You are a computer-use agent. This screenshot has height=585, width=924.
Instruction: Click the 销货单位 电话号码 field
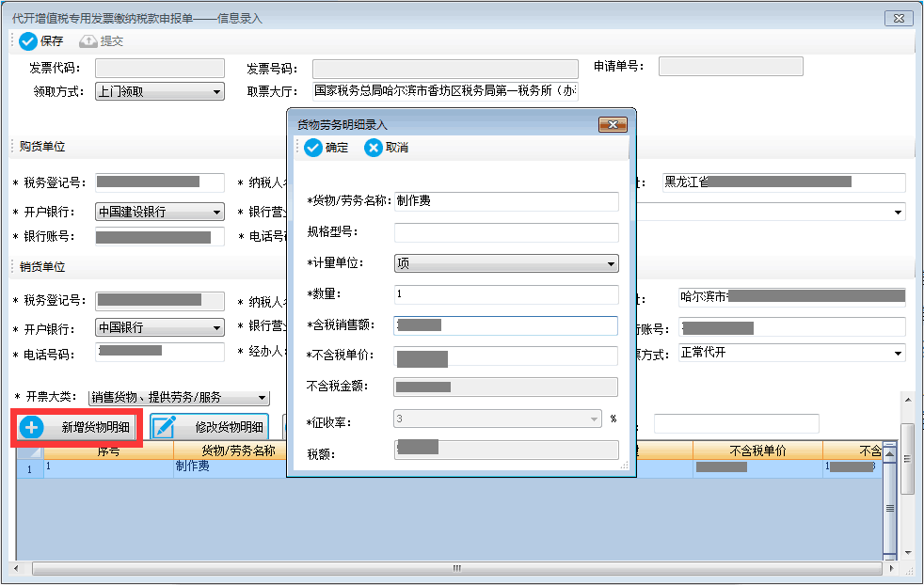(160, 353)
